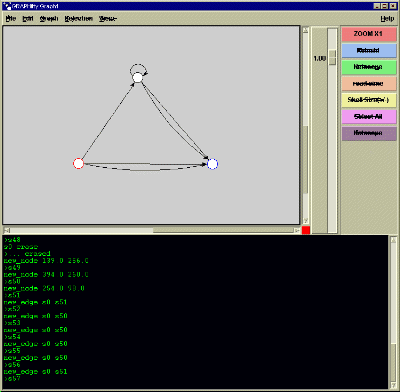Click the zoom slider handle
This screenshot has height=392, width=400.
pyautogui.click(x=332, y=57)
